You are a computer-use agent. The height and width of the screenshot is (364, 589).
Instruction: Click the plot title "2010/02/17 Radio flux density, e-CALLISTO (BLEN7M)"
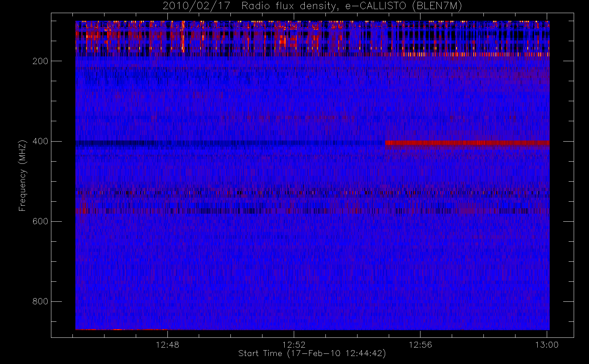312,6
